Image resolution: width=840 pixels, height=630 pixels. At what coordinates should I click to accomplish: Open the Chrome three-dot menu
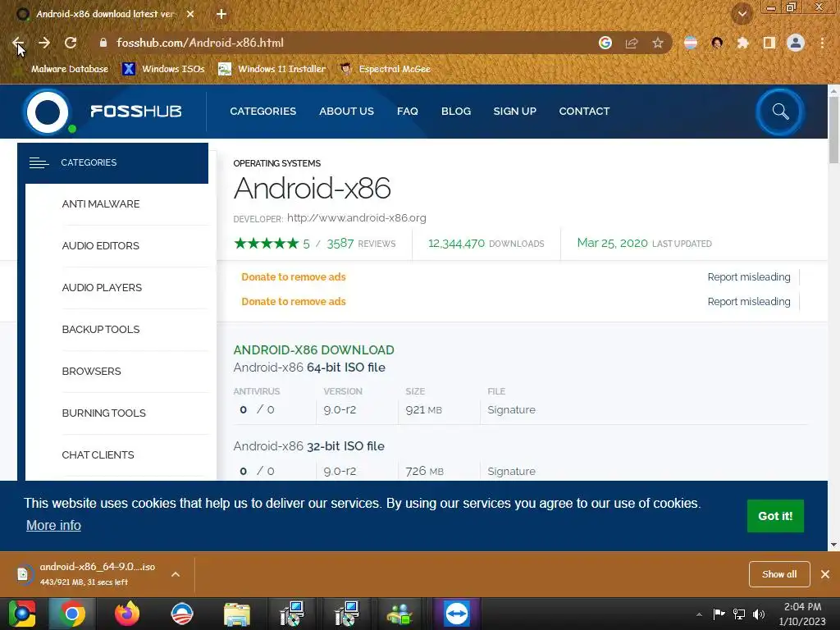coord(822,43)
